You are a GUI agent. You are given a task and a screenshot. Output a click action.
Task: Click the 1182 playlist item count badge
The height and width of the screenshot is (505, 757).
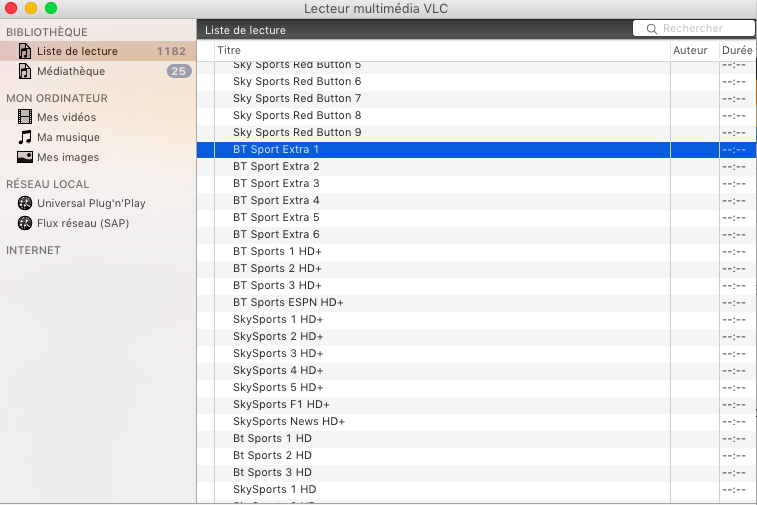click(171, 51)
